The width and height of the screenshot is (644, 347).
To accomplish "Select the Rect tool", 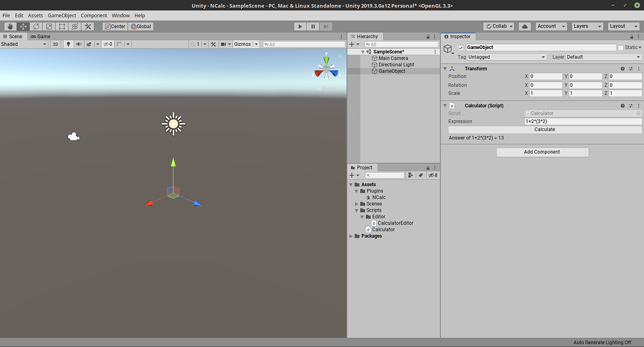I will [62, 26].
